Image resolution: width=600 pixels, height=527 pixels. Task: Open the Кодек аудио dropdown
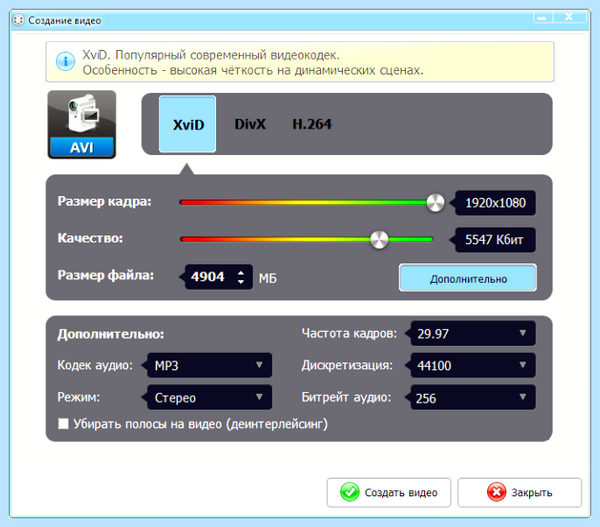click(x=209, y=365)
